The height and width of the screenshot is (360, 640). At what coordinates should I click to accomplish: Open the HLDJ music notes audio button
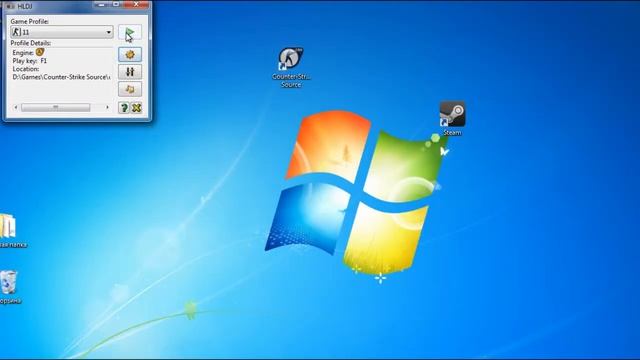pyautogui.click(x=130, y=89)
